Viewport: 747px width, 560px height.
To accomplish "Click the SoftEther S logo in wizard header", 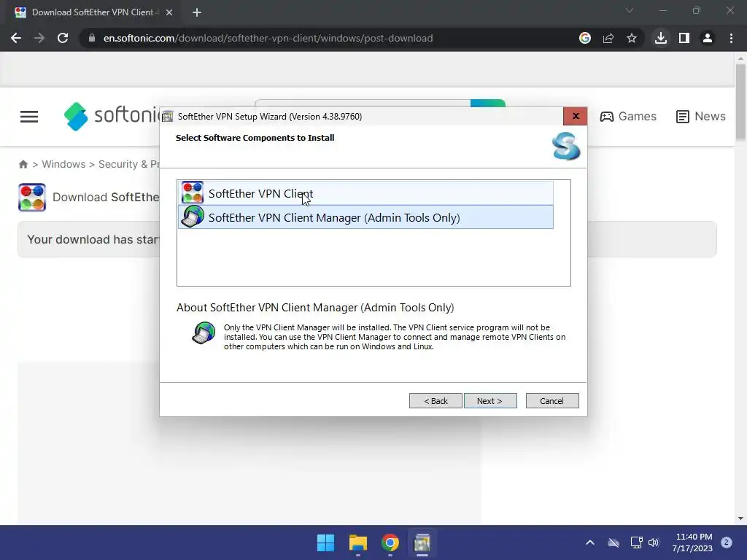I will [566, 146].
